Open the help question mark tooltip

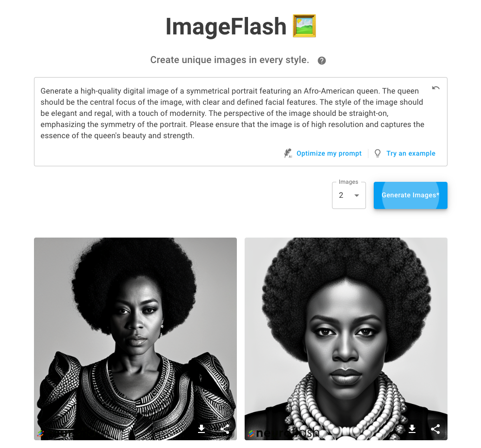click(321, 61)
